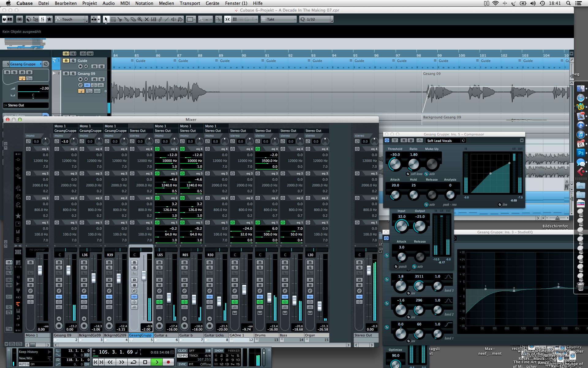This screenshot has height=368, width=588.
Task: Jump to marker 7 in transport
Action: (x=221, y=360)
